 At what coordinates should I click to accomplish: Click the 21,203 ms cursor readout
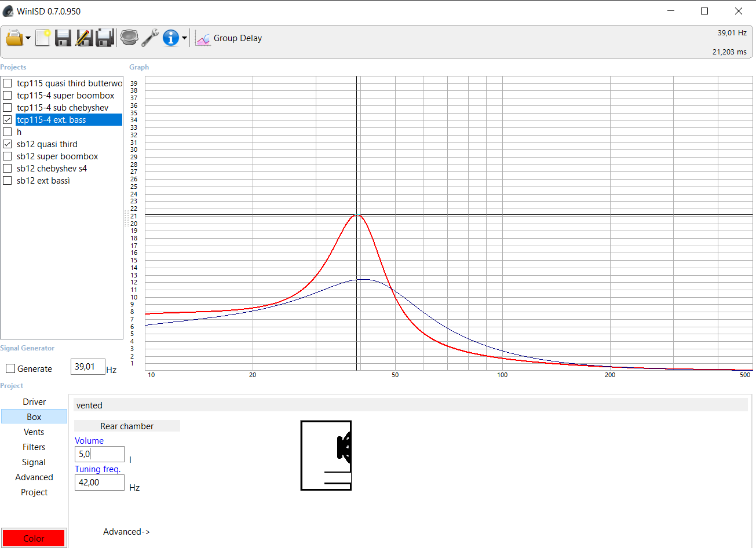point(729,52)
